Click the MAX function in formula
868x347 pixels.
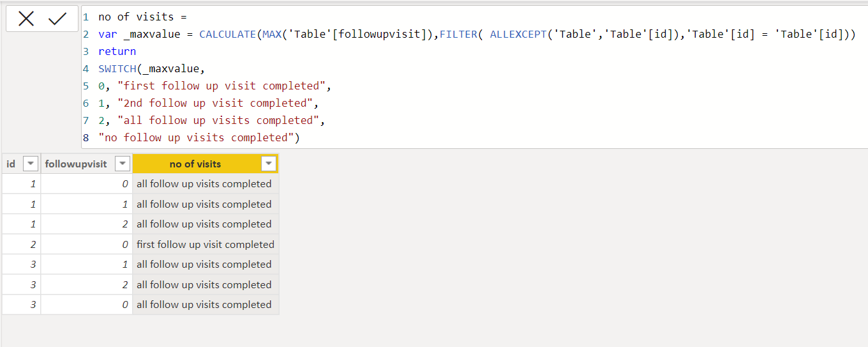point(272,34)
